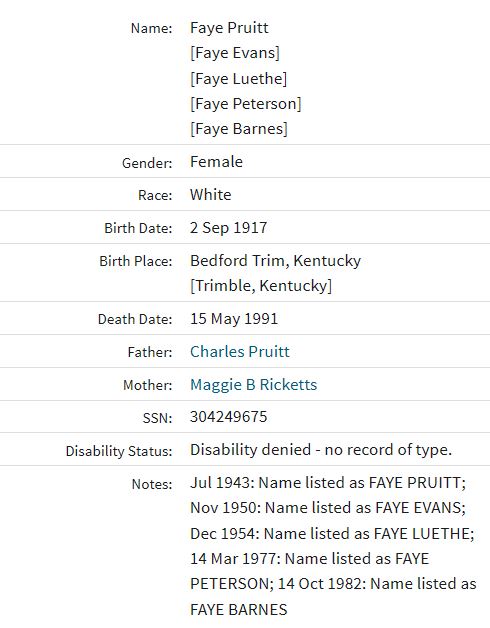Click the Dec 1954 FAYE LUETHE note
Viewport: 490px width, 628px height.
coord(332,533)
